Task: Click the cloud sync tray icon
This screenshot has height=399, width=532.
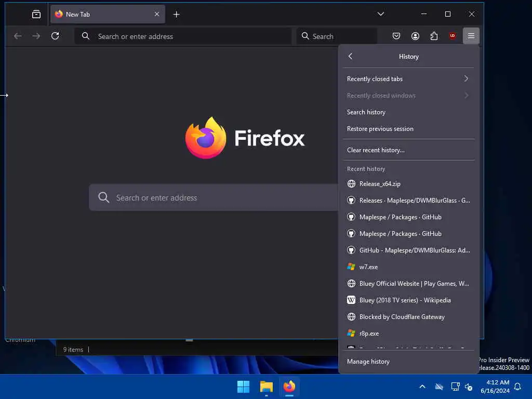Action: pyautogui.click(x=439, y=387)
